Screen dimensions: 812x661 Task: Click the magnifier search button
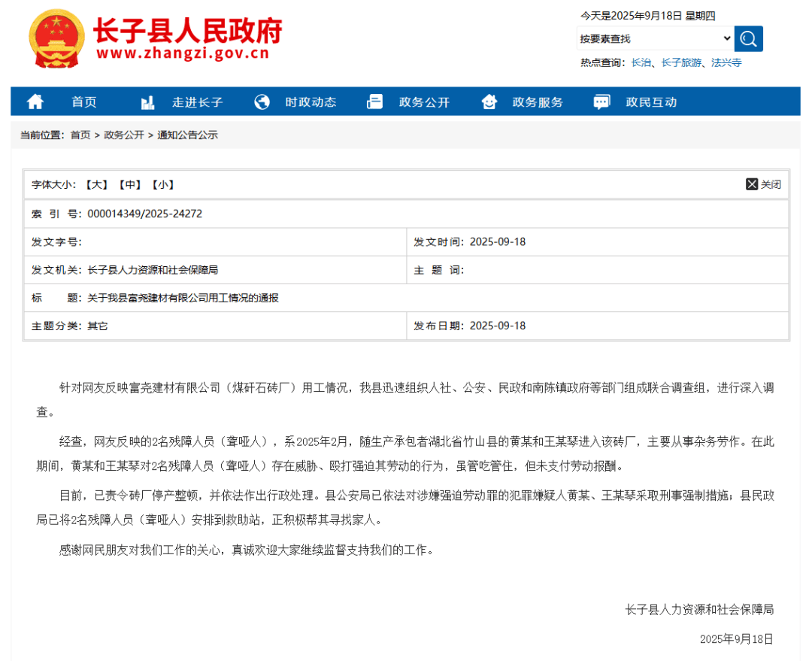tap(747, 38)
